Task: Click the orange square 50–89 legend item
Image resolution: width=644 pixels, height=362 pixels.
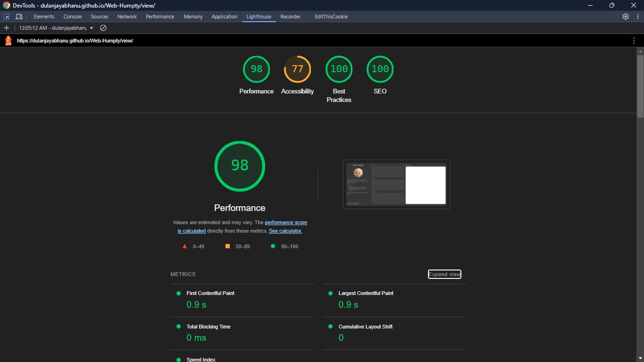Action: coord(237,246)
